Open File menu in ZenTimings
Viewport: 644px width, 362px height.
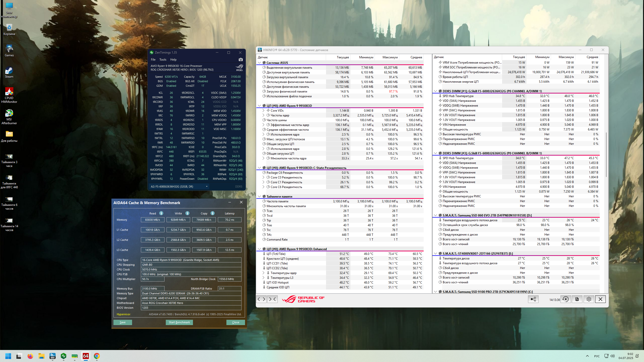click(x=153, y=60)
